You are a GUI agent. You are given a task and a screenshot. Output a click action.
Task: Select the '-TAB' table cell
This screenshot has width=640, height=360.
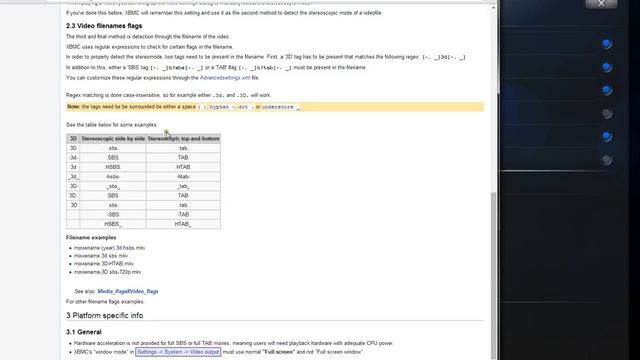point(183,215)
